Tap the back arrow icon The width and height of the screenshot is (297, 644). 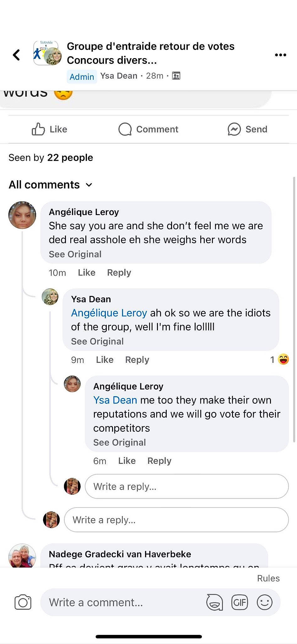pyautogui.click(x=16, y=55)
